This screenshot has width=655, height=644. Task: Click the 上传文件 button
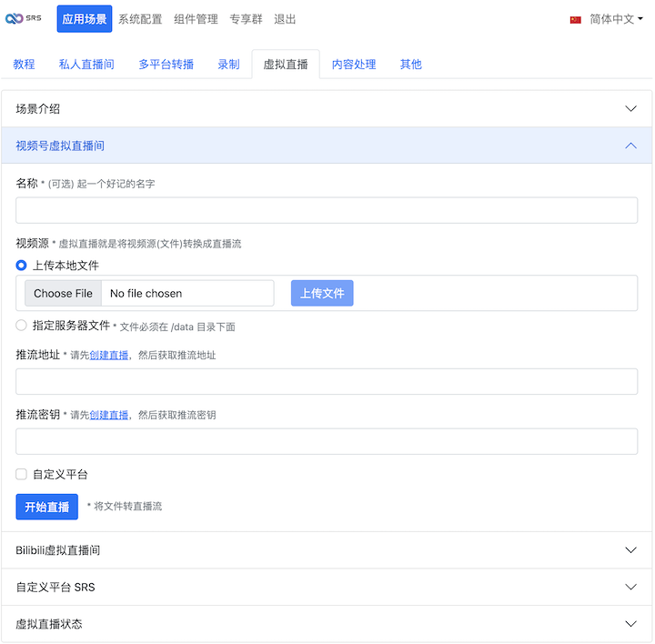pos(322,293)
